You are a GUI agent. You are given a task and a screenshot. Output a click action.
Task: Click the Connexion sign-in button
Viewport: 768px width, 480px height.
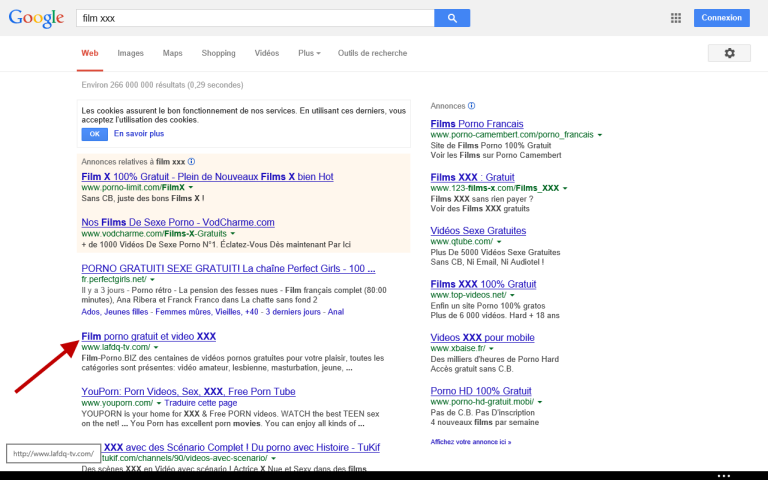pos(721,18)
